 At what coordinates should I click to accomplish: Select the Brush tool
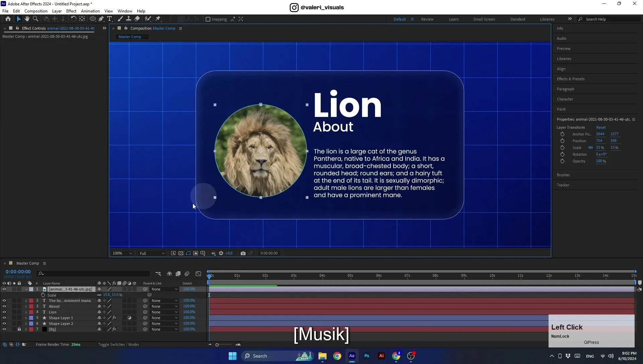coord(120,19)
